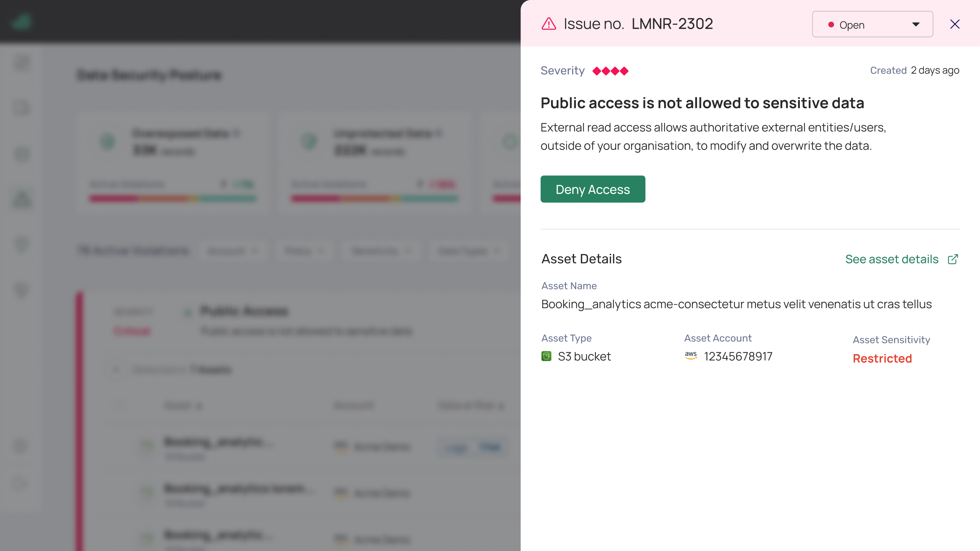Click the red Open status dot
980x551 pixels.
point(831,25)
